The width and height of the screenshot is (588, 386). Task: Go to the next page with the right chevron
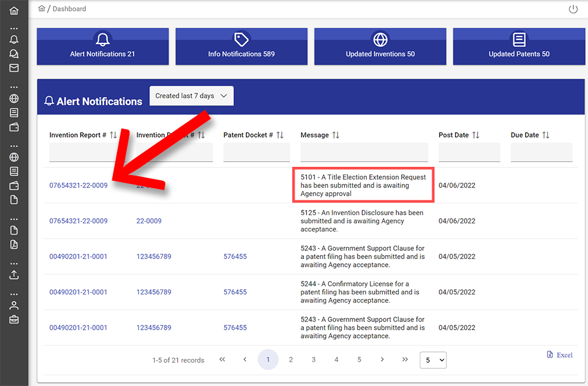[x=382, y=360]
